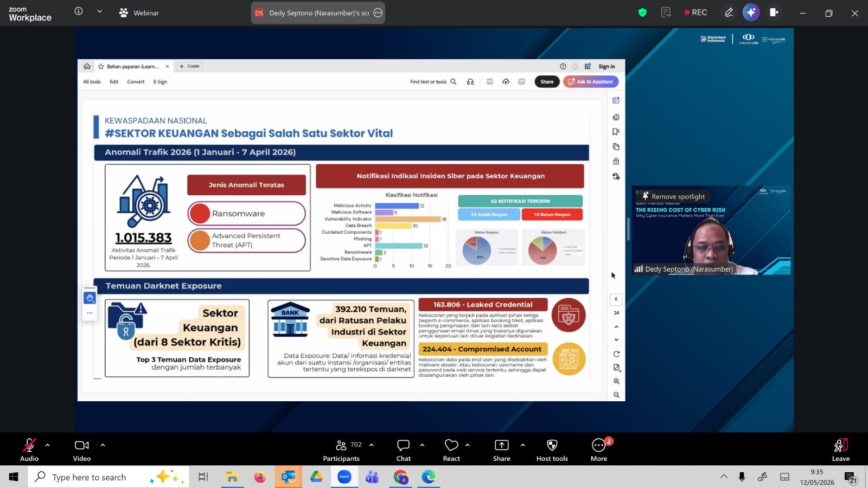The width and height of the screenshot is (868, 488).
Task: Zoom in with the magnifier plus icon
Action: coord(616,381)
